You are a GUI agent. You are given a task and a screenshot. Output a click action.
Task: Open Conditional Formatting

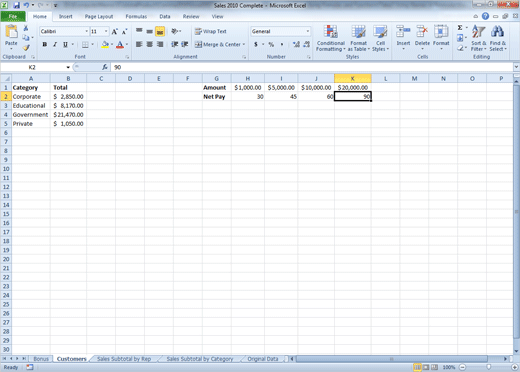[x=331, y=38]
